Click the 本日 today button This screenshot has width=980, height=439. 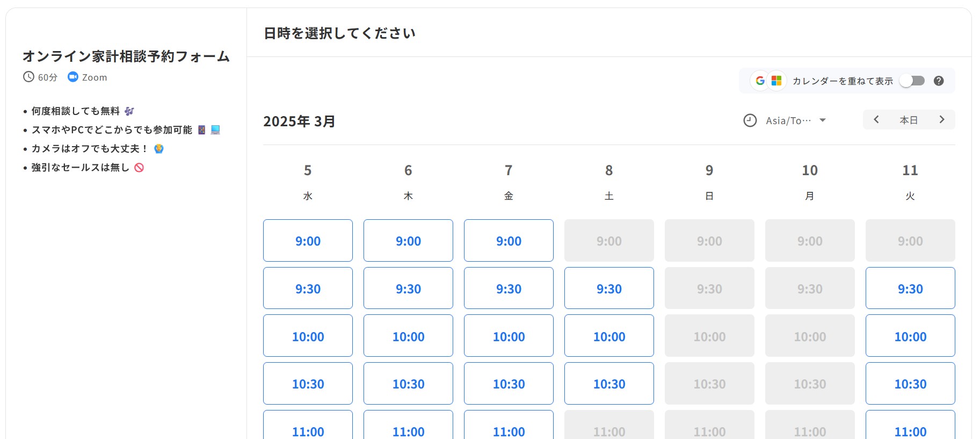(x=909, y=120)
